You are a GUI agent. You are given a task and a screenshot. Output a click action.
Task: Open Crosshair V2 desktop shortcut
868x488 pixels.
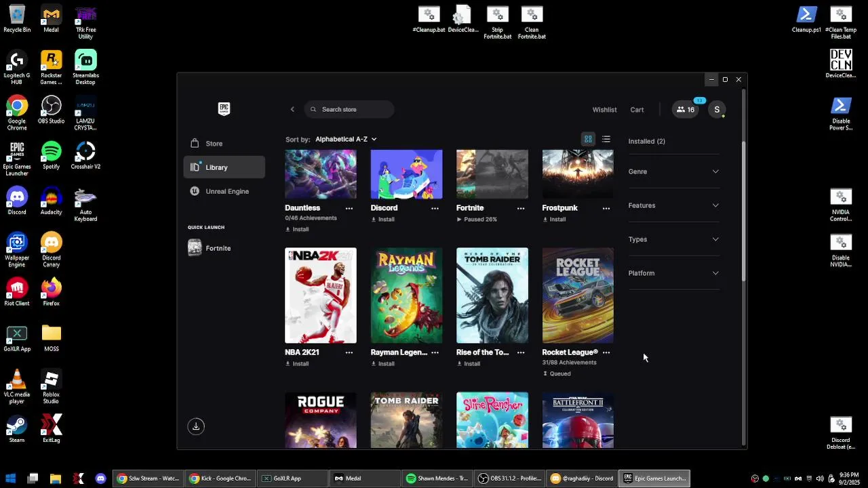[x=85, y=156]
